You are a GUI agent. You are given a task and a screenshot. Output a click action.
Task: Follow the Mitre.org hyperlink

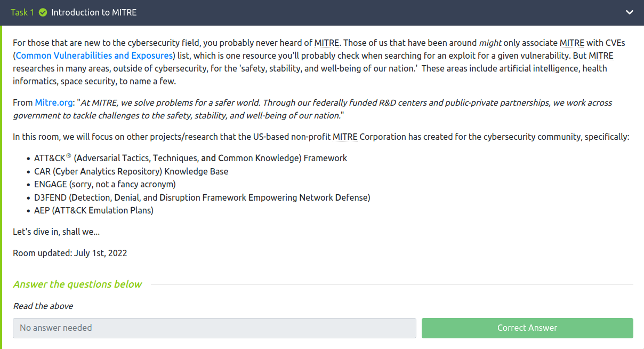[53, 102]
